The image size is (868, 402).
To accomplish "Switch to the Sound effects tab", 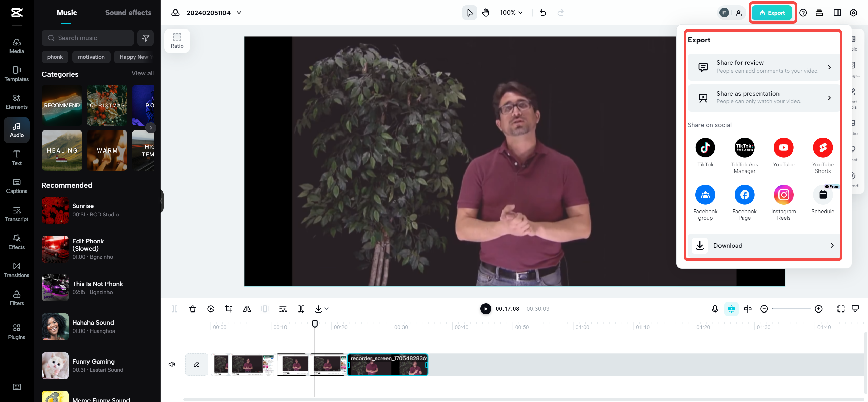I will 128,12.
